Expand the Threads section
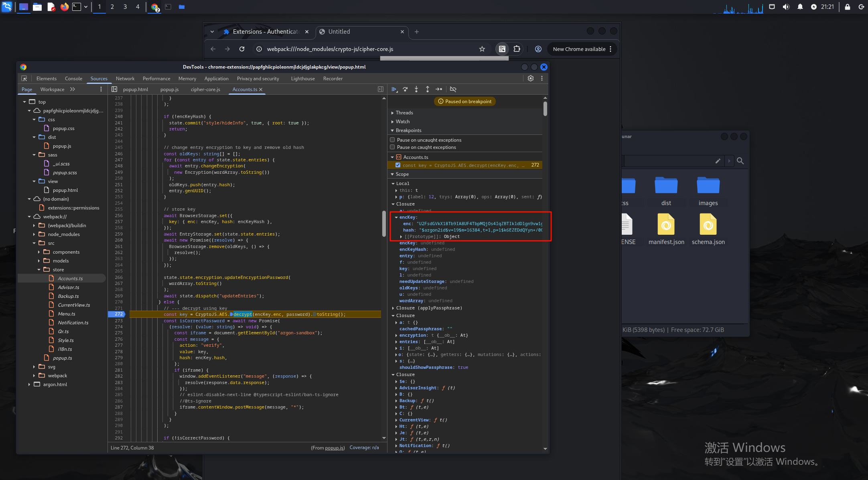868x480 pixels. pyautogui.click(x=404, y=113)
